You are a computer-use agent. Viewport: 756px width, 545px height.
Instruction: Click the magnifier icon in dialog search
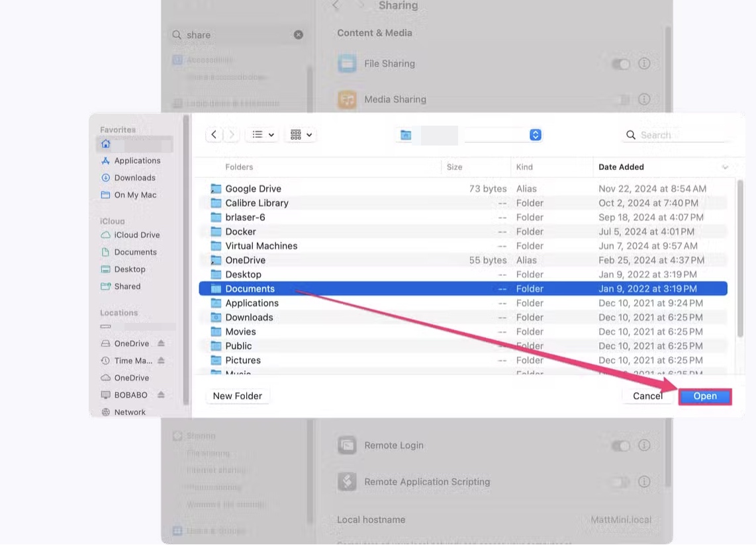631,135
